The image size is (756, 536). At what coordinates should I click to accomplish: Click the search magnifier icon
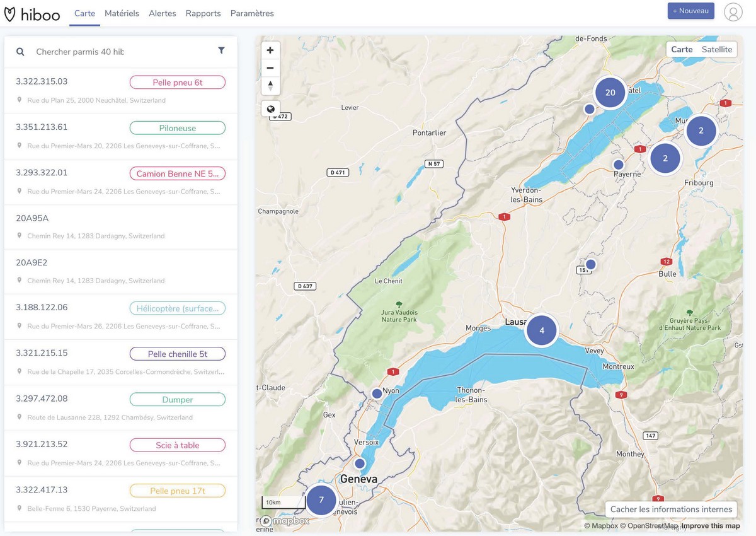tap(20, 52)
